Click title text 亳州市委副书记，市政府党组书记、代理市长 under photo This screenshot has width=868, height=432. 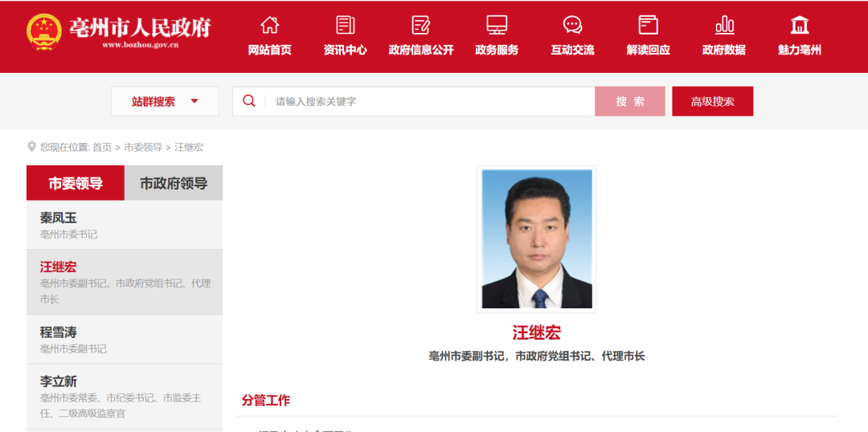[536, 357]
